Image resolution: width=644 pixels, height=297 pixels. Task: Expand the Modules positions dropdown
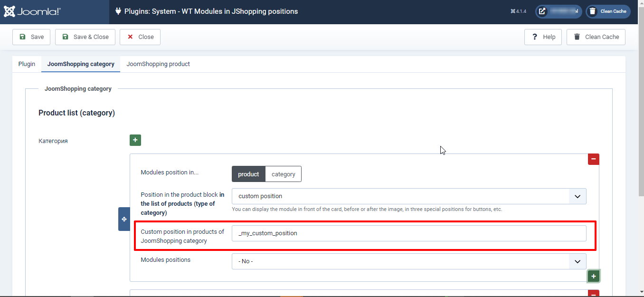click(408, 261)
